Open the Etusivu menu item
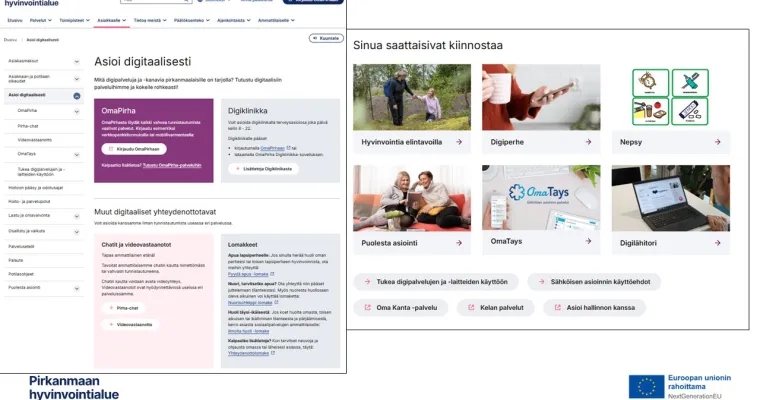The height and width of the screenshot is (400, 760). tap(15, 20)
